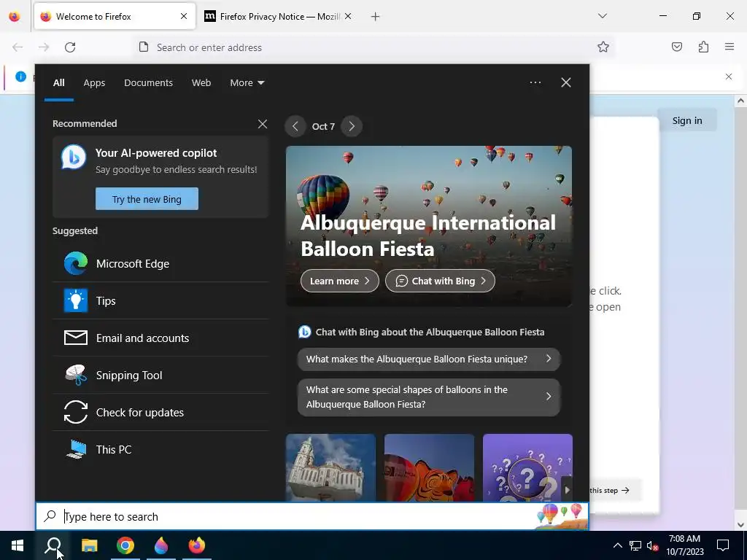Click the Type here to search box
Image resolution: width=747 pixels, height=560 pixels.
click(312, 517)
